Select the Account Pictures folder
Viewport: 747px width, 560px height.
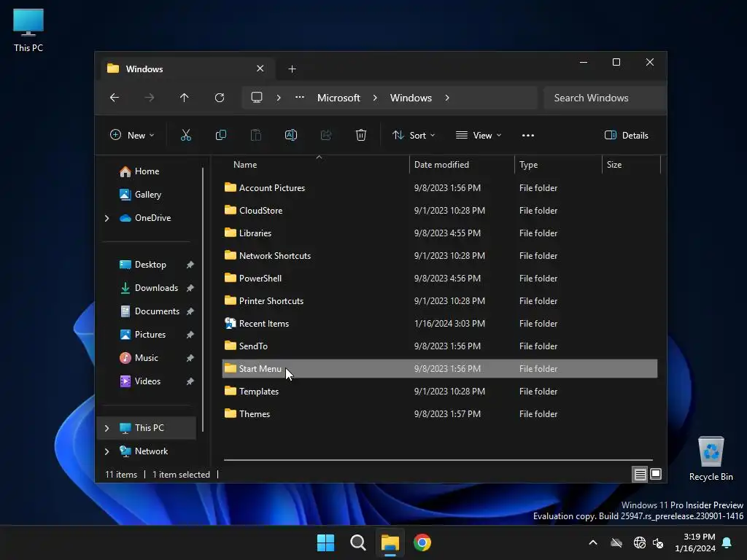(x=439, y=187)
